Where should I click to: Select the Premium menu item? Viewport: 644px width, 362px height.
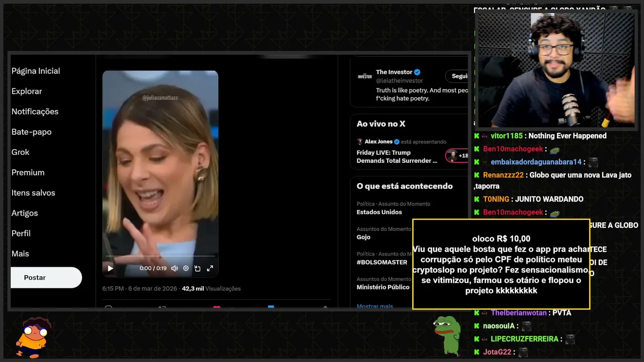coord(28,172)
